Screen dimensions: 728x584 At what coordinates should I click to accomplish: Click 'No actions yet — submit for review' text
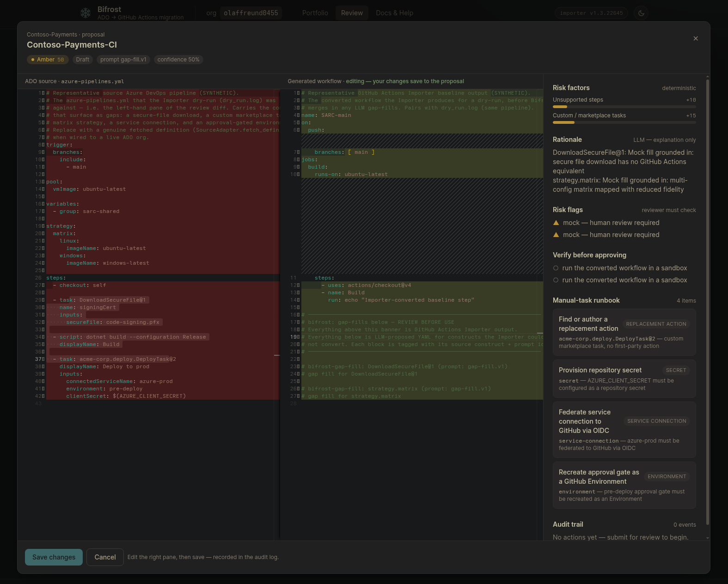(620, 537)
